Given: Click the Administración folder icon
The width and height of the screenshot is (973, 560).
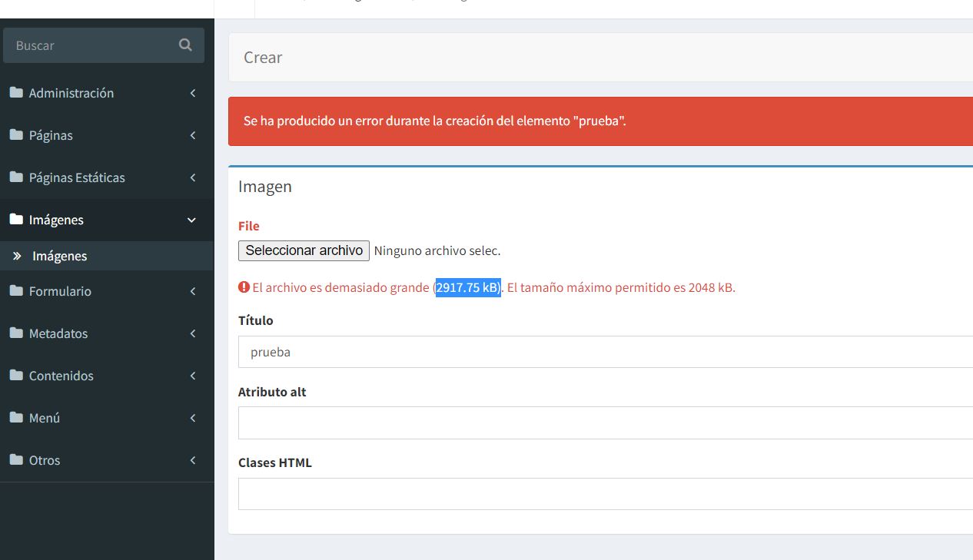Looking at the screenshot, I should [x=16, y=93].
